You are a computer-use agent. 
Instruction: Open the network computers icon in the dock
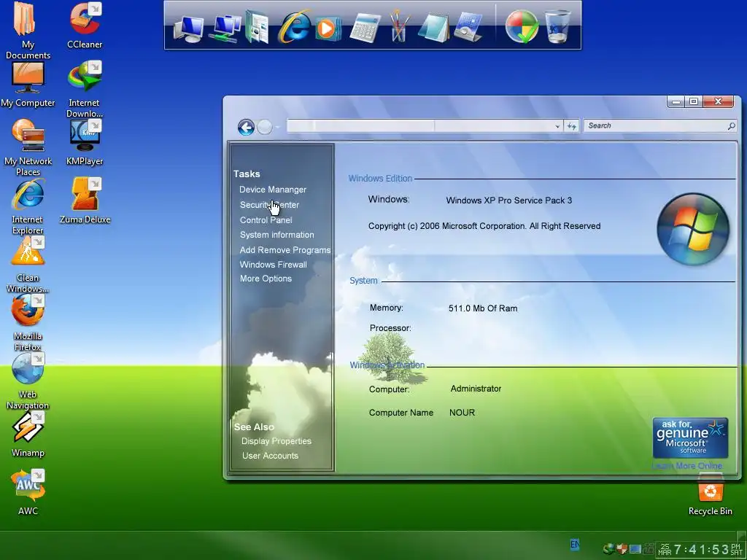pyautogui.click(x=225, y=28)
